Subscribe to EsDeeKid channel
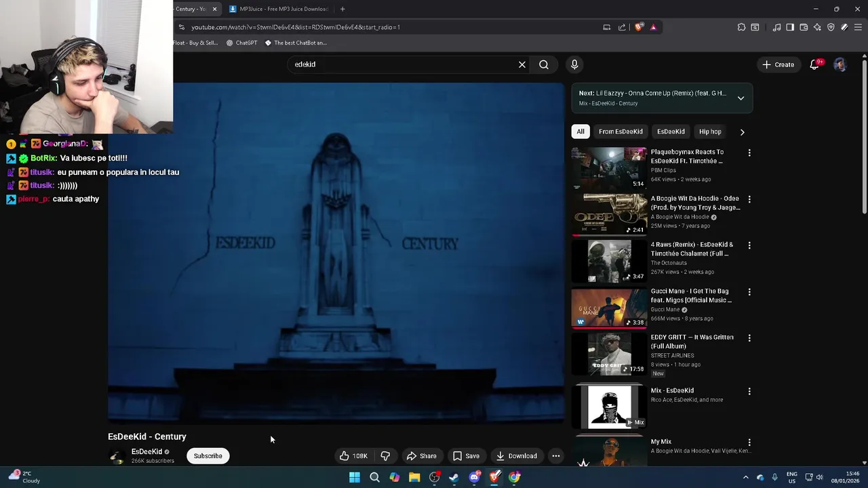This screenshot has width=868, height=488. pyautogui.click(x=208, y=455)
